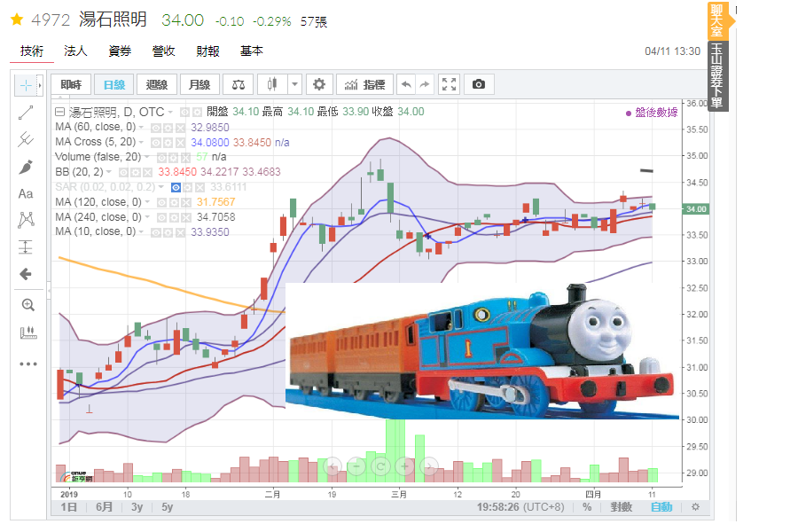Select the pitchfork drawing tool

click(x=26, y=139)
